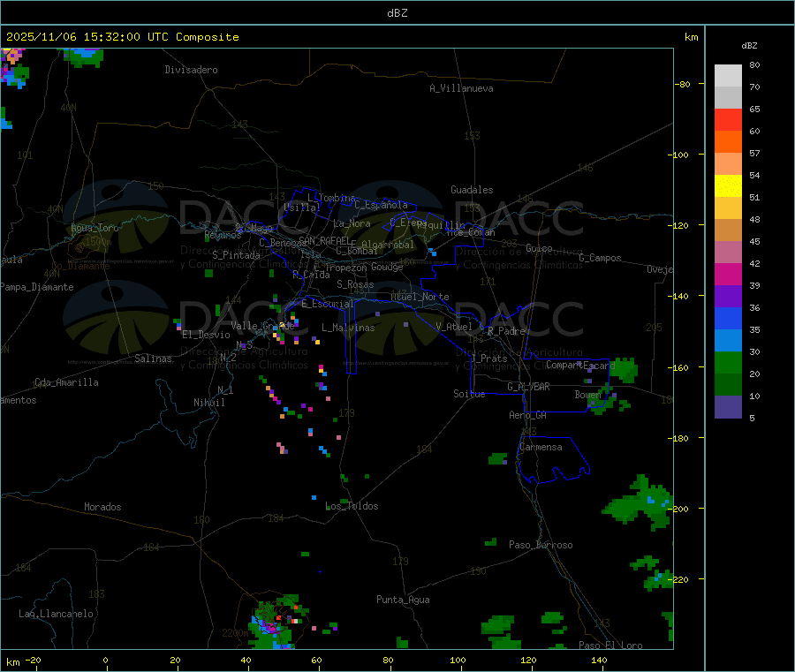Click the light blue 35 dBZ legend swatch

pyautogui.click(x=728, y=341)
